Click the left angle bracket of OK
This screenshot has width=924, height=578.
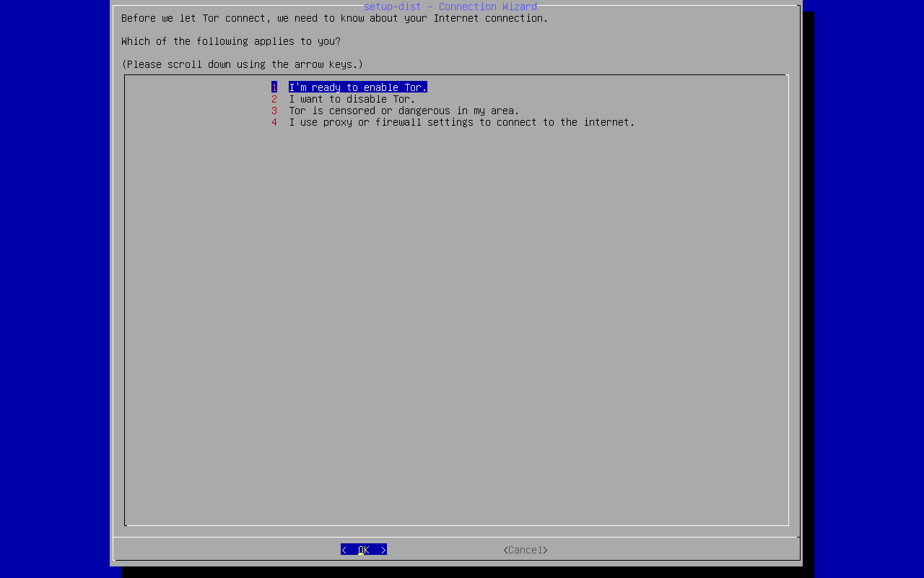point(344,550)
